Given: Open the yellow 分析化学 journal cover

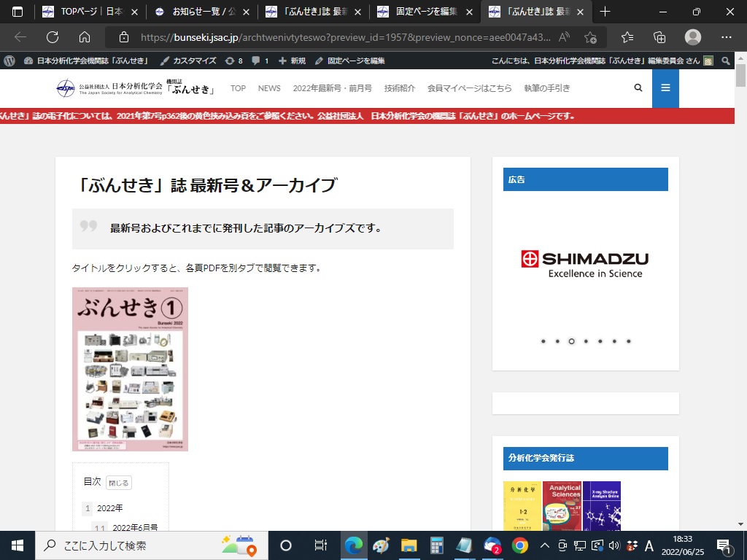Looking at the screenshot, I should point(522,506).
